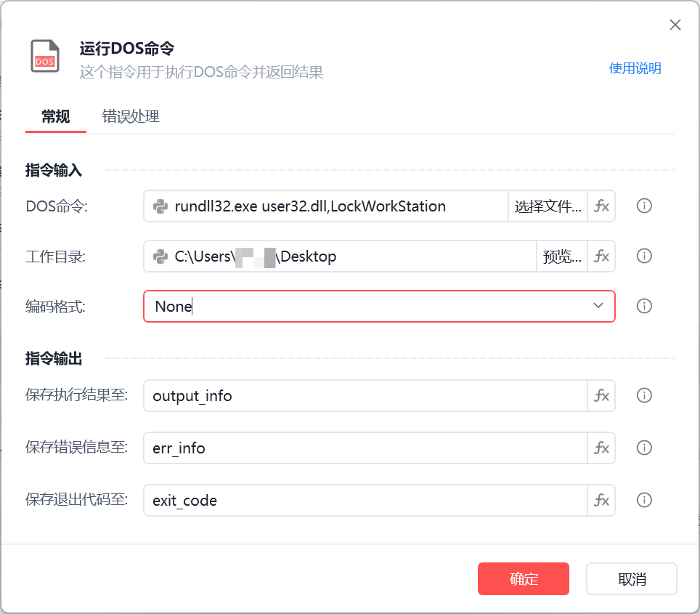Click fx icon in DOS命令 field

[601, 206]
